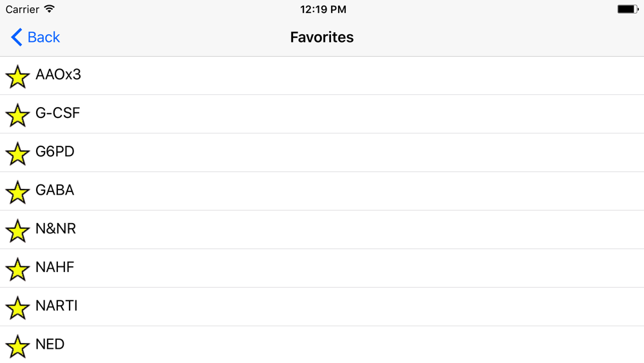644x363 pixels.
Task: Toggle the favorite star on NARTI
Action: click(17, 308)
